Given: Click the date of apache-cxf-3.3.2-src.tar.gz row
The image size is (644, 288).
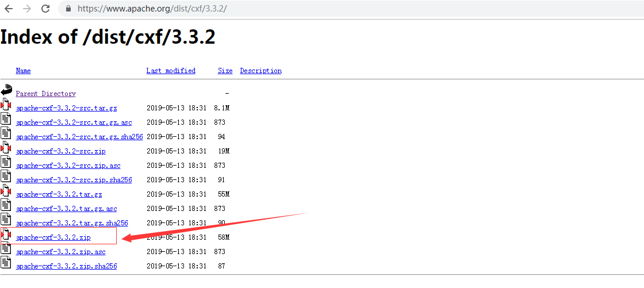Looking at the screenshot, I should [177, 108].
